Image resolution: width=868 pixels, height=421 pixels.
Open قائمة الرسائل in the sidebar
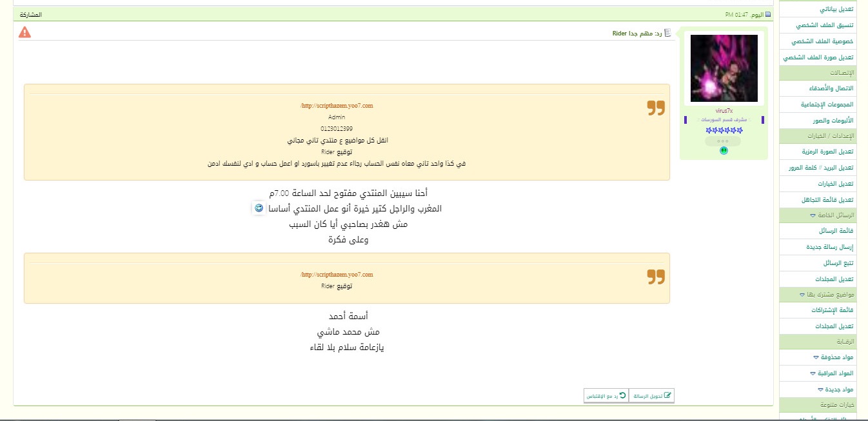tap(836, 231)
